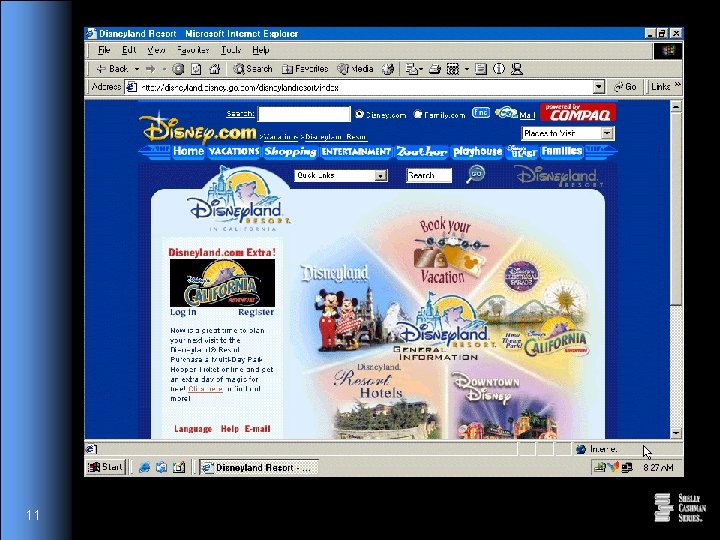Open the Help menu

coord(260,50)
